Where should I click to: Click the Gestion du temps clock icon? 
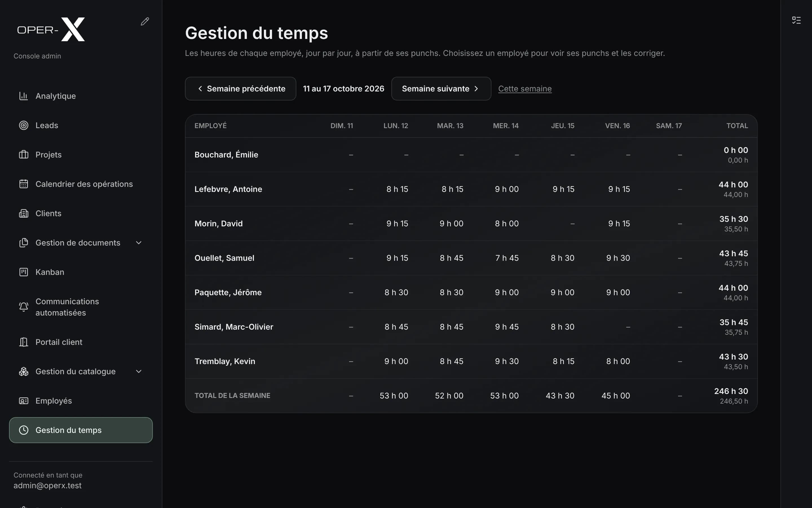[23, 430]
